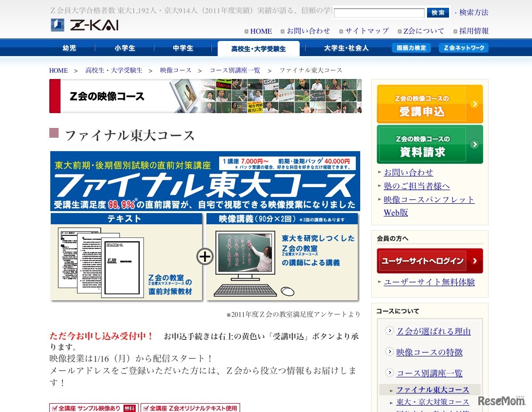Click コース別講座一覧 breadcrumb link
Viewport: 532px width, 412px height.
(x=235, y=71)
